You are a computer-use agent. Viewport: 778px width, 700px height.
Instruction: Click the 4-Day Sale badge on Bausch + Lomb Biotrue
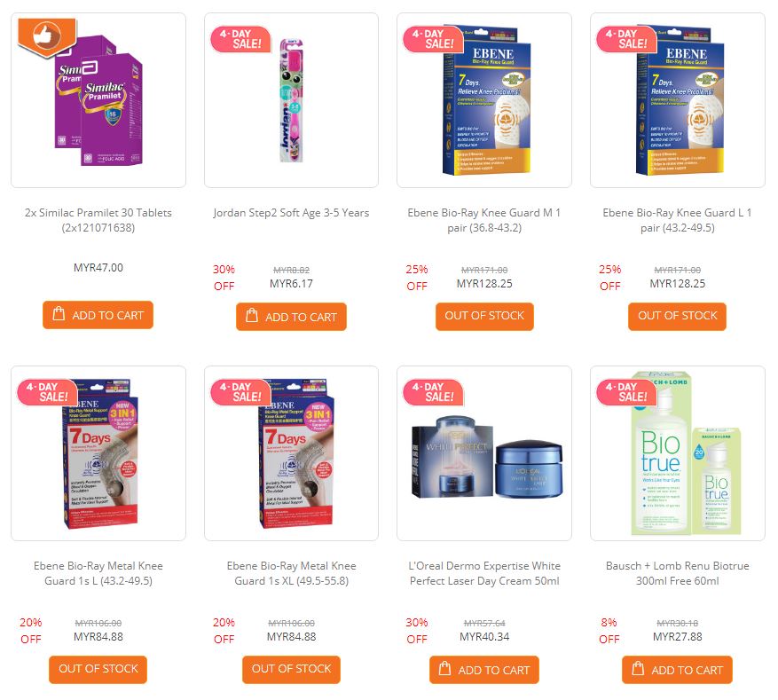(x=626, y=392)
